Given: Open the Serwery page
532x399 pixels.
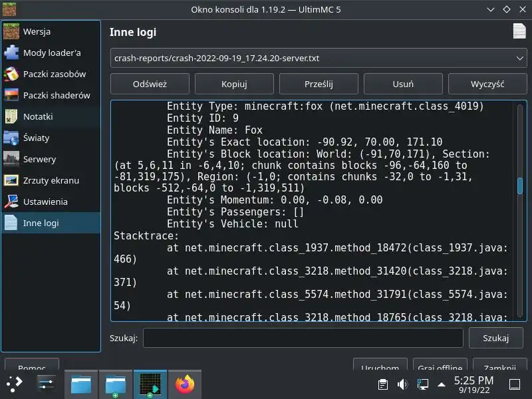Looking at the screenshot, I should (x=51, y=159).
